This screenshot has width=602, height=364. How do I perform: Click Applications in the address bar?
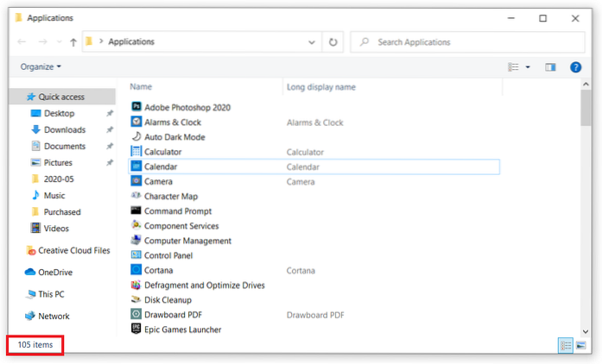pos(131,41)
